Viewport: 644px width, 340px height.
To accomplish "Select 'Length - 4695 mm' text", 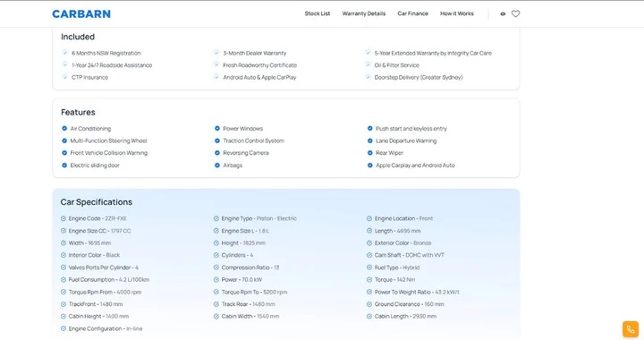I will pyautogui.click(x=397, y=231).
